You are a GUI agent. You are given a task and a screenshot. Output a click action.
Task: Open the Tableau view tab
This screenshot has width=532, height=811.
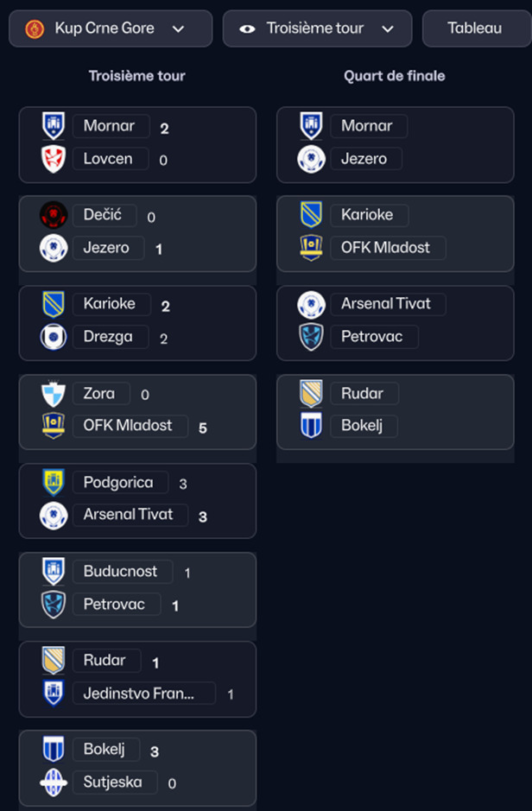pyautogui.click(x=477, y=29)
